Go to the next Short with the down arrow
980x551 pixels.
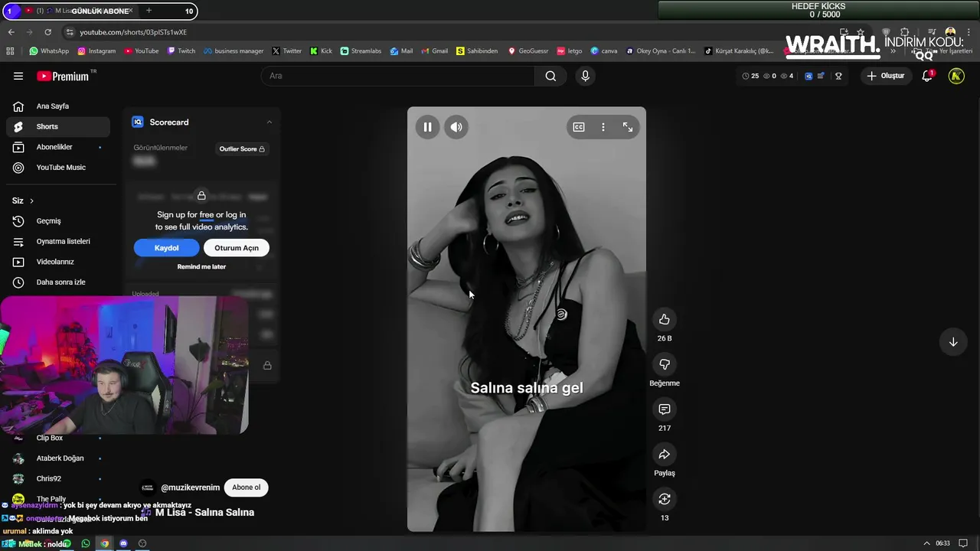[x=953, y=342]
